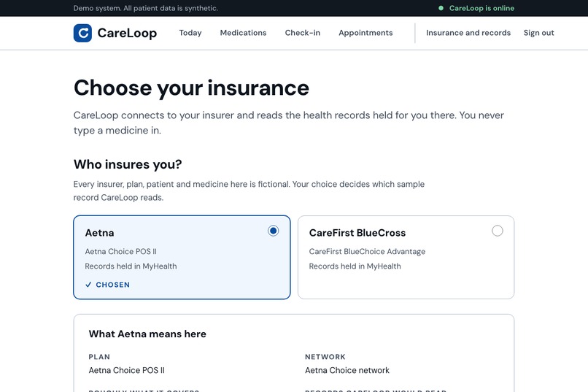Screen dimensions: 588x392
Task: Open the Check-in page
Action: click(302, 33)
